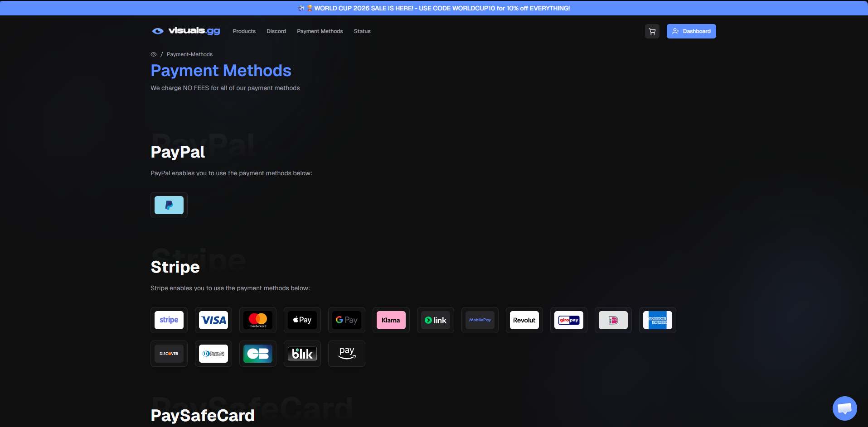Click 'Stripe enables you to use' text
This screenshot has width=868, height=427.
coord(230,288)
